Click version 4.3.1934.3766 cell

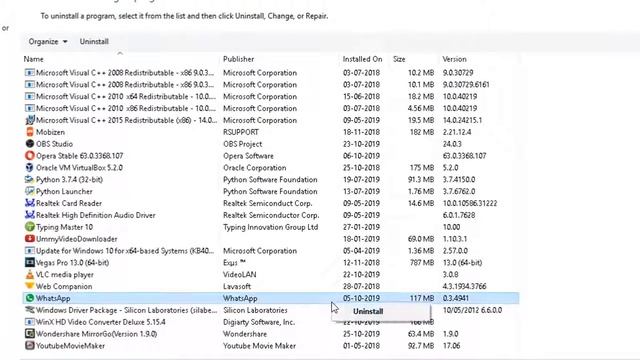click(x=464, y=286)
